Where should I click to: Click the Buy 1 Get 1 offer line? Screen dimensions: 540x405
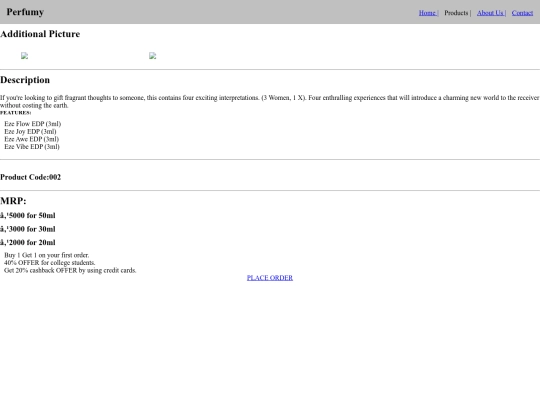click(x=46, y=255)
